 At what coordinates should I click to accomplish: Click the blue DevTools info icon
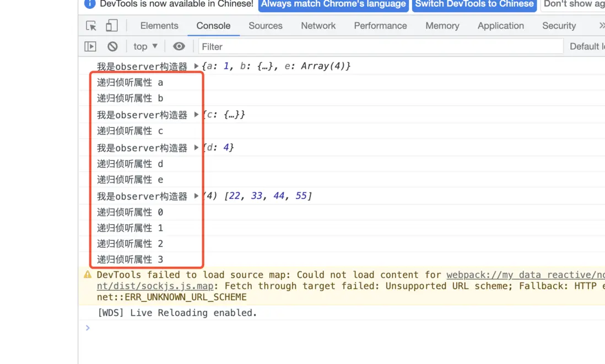(x=89, y=4)
